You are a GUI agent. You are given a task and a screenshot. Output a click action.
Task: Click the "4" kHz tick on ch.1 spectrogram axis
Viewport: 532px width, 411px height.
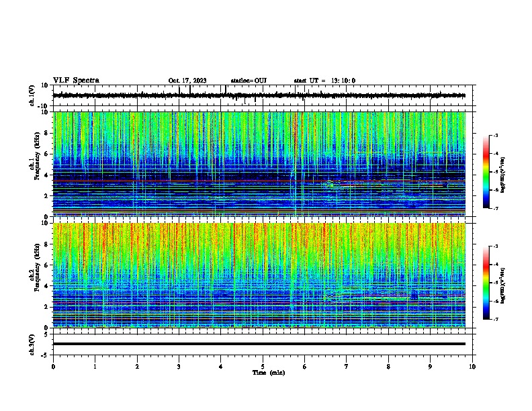pos(46,175)
